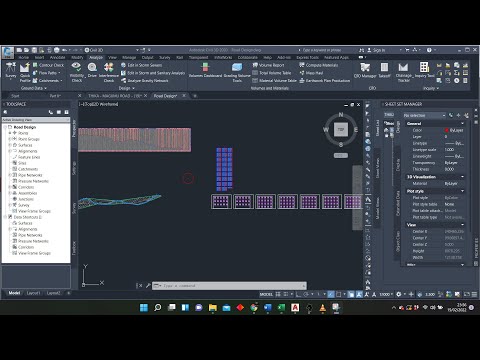Viewport: 480px width, 360px height.
Task: Click the command line input field
Action: click(x=229, y=286)
